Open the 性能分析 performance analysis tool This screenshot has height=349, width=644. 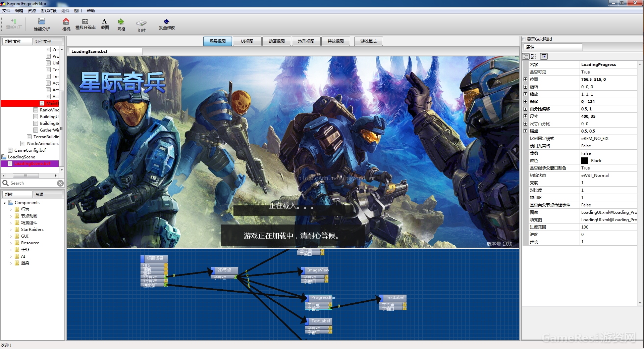point(42,21)
